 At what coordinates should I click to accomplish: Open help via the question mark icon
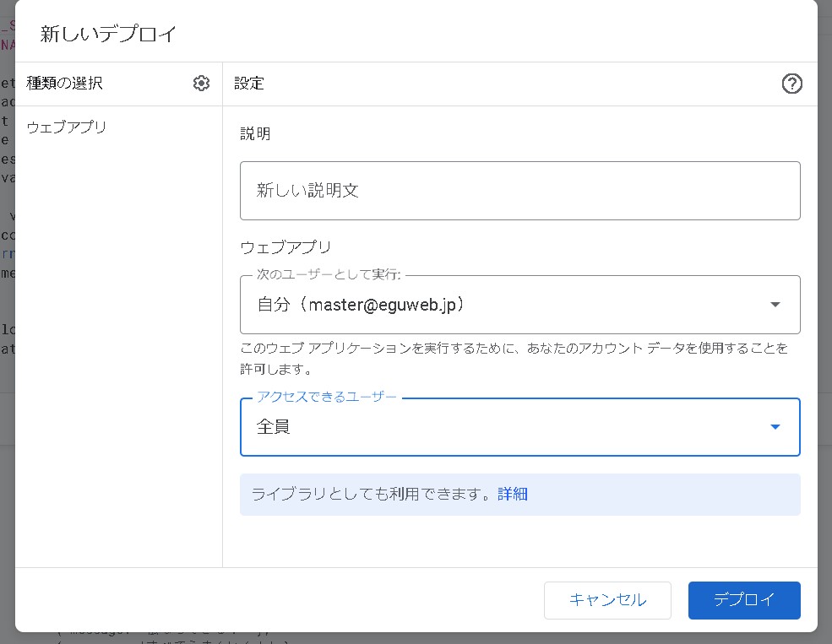point(791,84)
